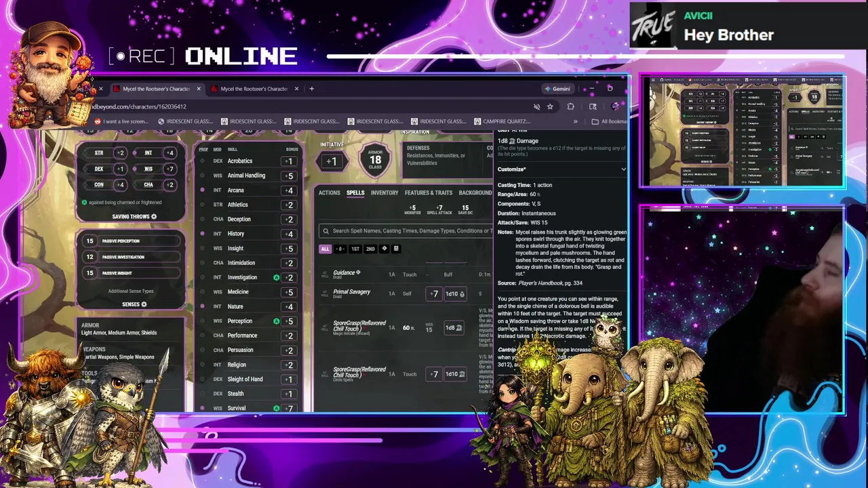Select the Guidance spell row

tap(406, 274)
